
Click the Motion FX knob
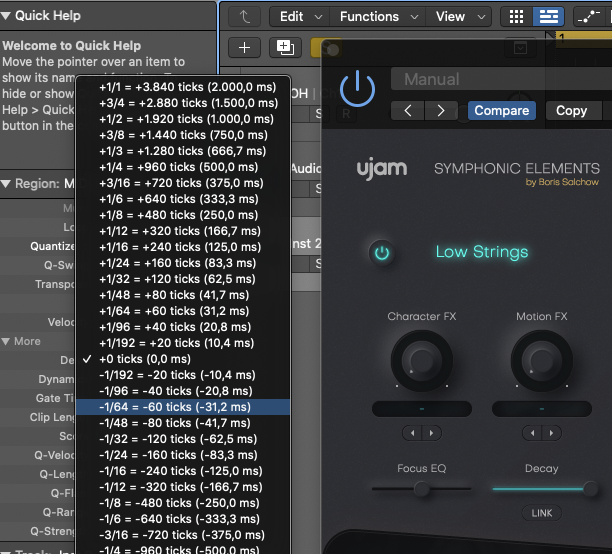[x=542, y=360]
